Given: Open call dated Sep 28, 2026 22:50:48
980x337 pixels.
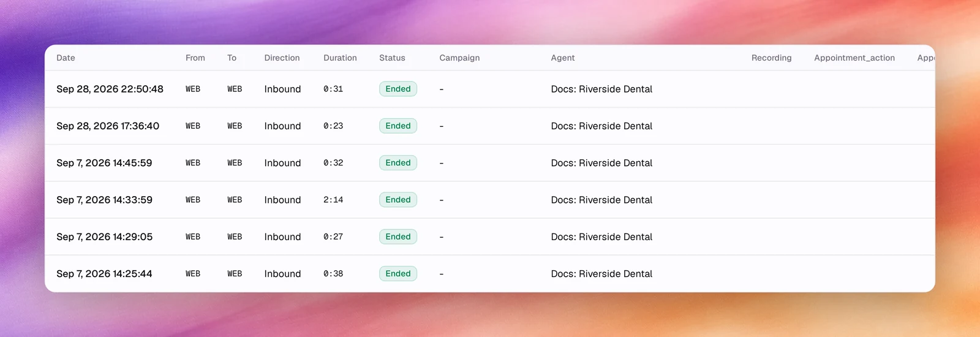Looking at the screenshot, I should pyautogui.click(x=489, y=89).
